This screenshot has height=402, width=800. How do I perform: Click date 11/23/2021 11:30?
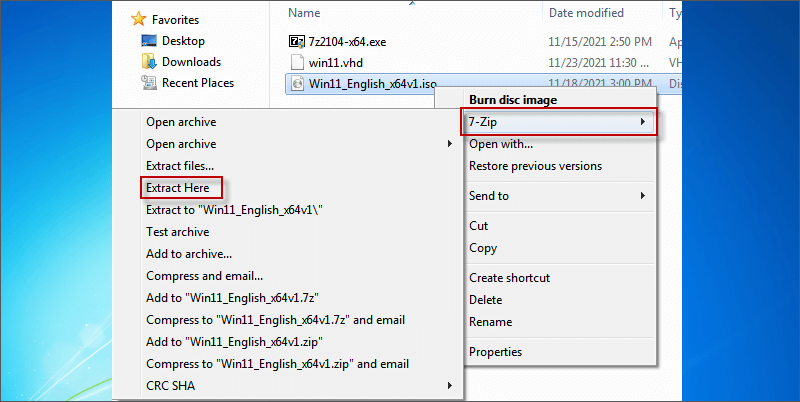tap(599, 63)
